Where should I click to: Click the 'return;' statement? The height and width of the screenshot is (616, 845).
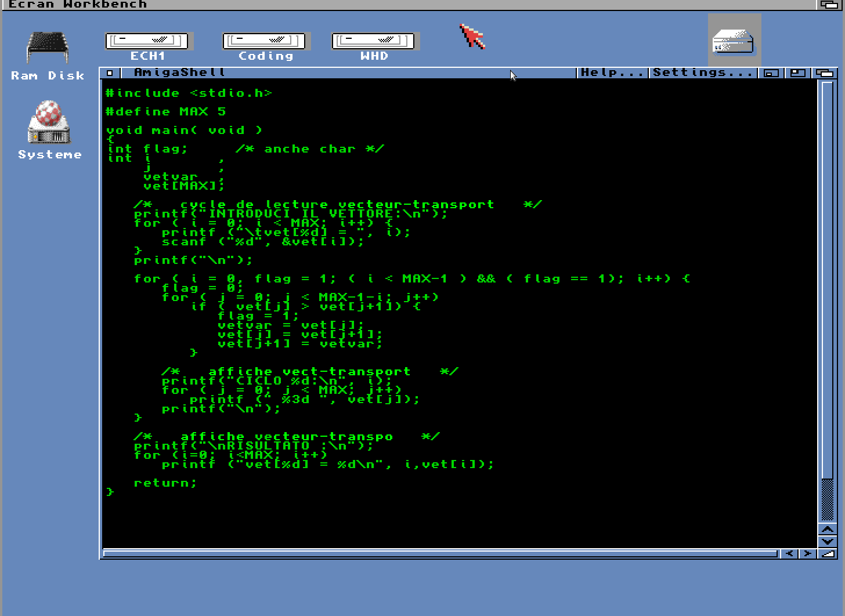point(165,483)
